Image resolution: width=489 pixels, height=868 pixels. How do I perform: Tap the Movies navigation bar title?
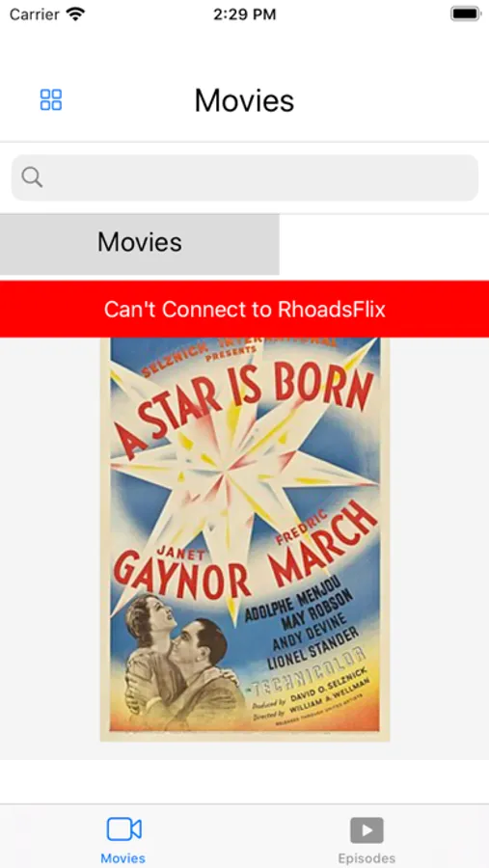[244, 100]
